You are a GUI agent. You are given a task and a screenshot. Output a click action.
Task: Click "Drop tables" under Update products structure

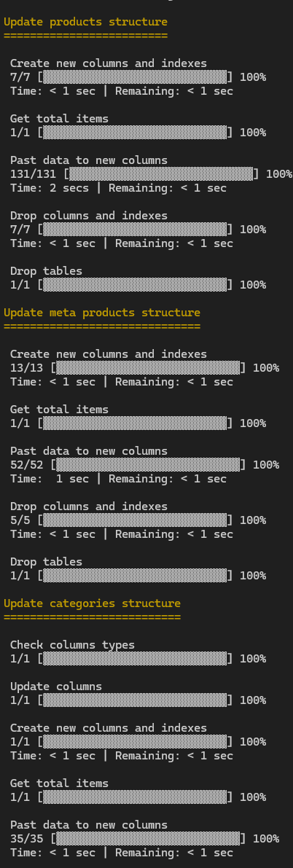[x=46, y=271]
